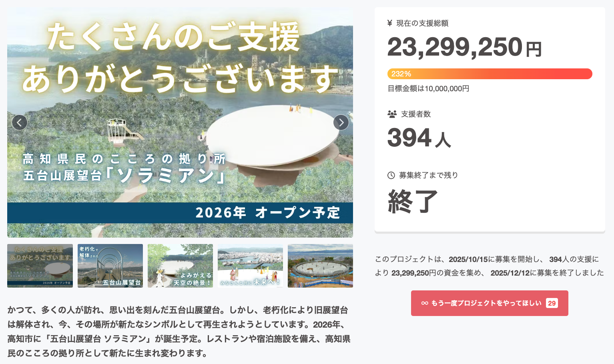The image size is (614, 364).
Task: Advance to the next carousel slide
Action: click(x=341, y=122)
